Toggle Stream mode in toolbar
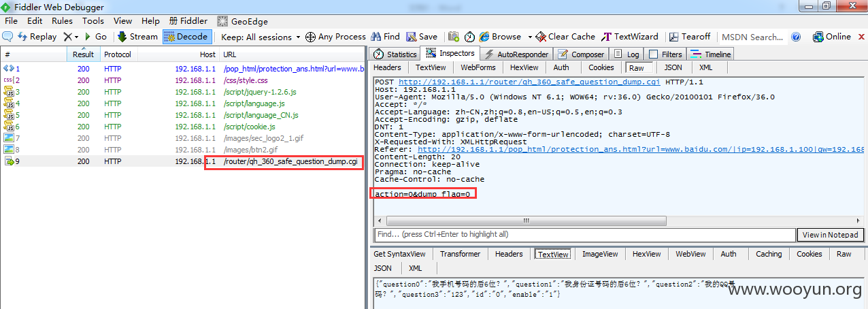Screen dimensions: 868x309 pyautogui.click(x=137, y=37)
